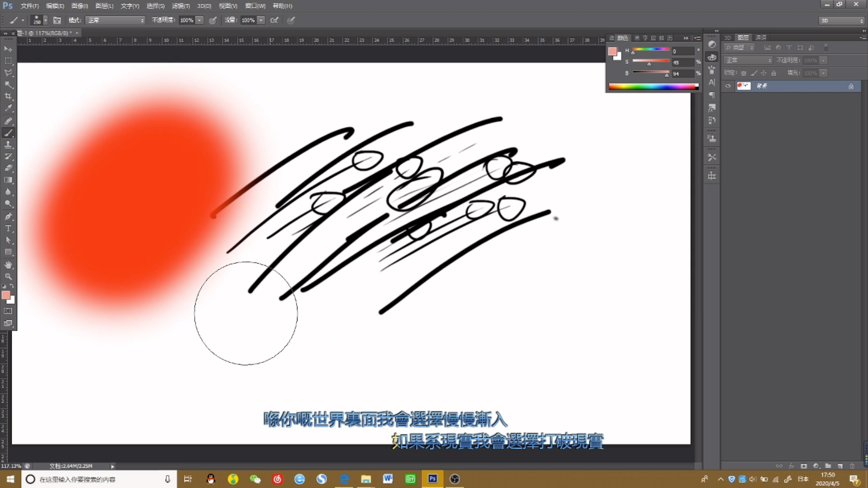Toggle the airbrush build-up option
868x488 pixels.
click(274, 20)
